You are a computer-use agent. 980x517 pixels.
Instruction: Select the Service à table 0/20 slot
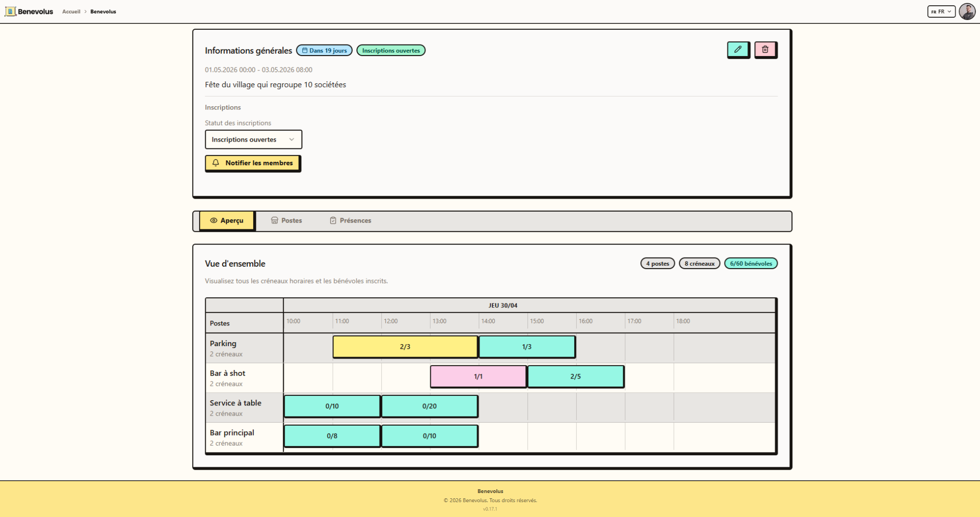[429, 406]
